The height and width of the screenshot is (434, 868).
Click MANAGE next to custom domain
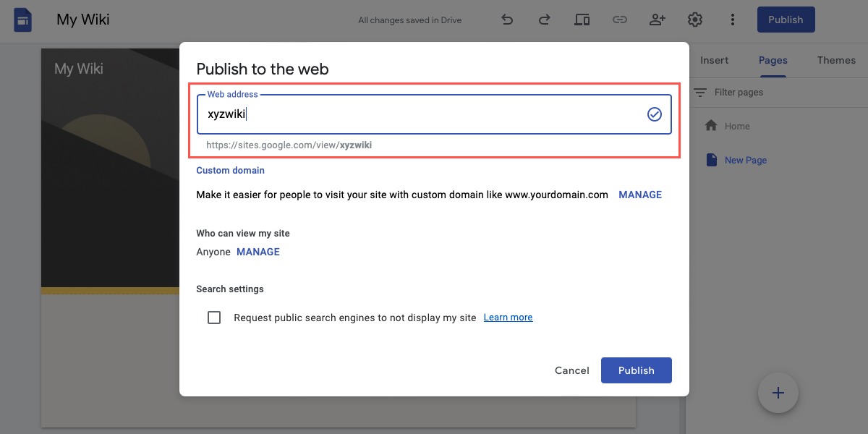[639, 194]
